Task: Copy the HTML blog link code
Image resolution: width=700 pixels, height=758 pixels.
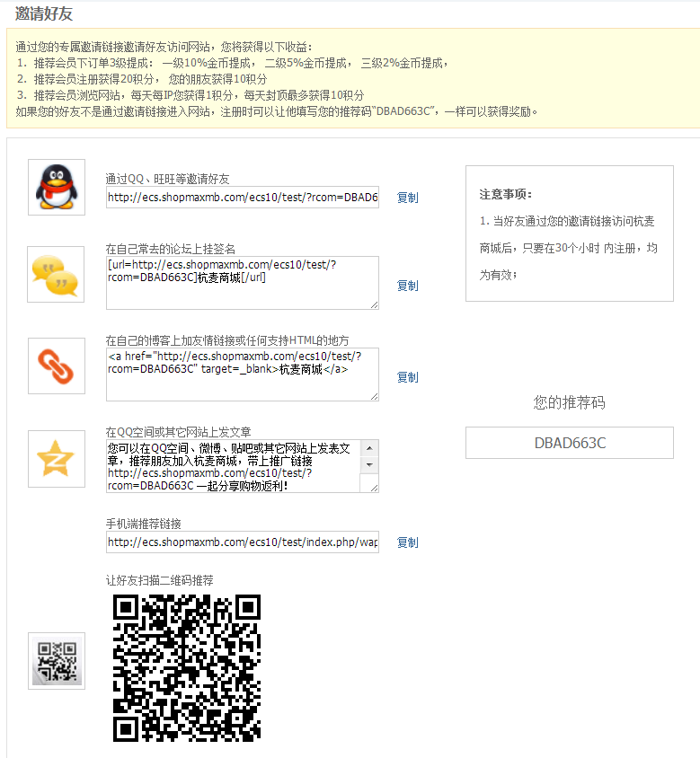Action: tap(407, 377)
